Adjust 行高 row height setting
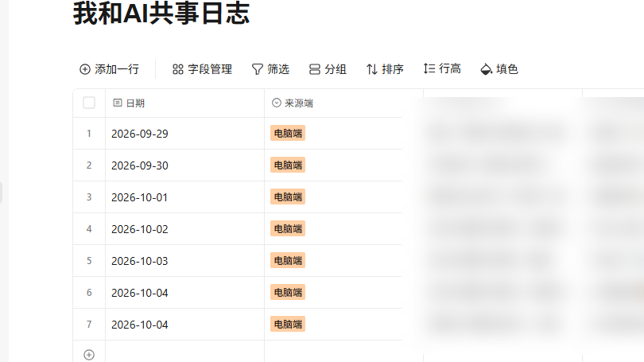Image resolution: width=644 pixels, height=362 pixels. [x=442, y=68]
